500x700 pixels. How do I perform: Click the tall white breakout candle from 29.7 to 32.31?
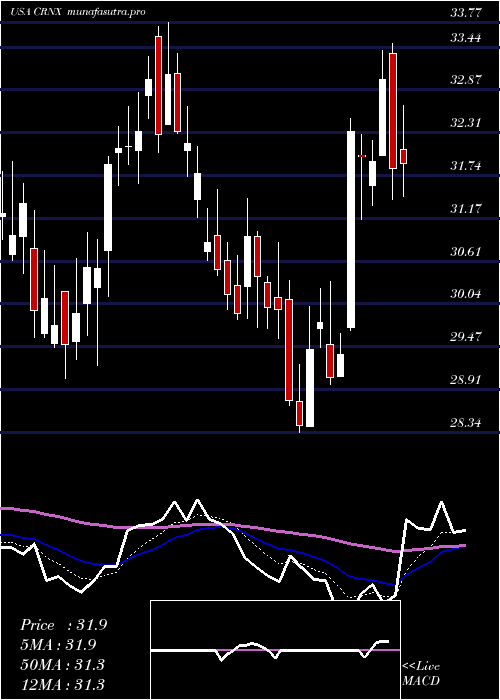pyautogui.click(x=351, y=230)
